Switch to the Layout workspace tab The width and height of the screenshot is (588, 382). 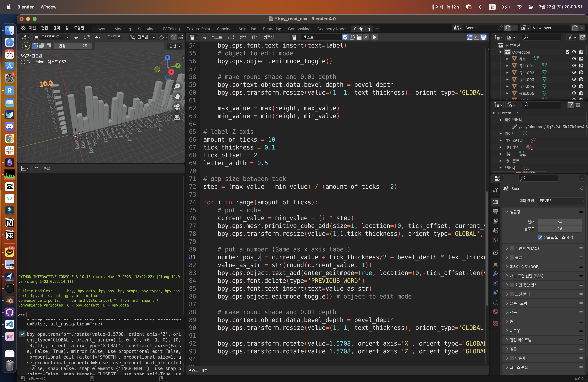(x=102, y=29)
